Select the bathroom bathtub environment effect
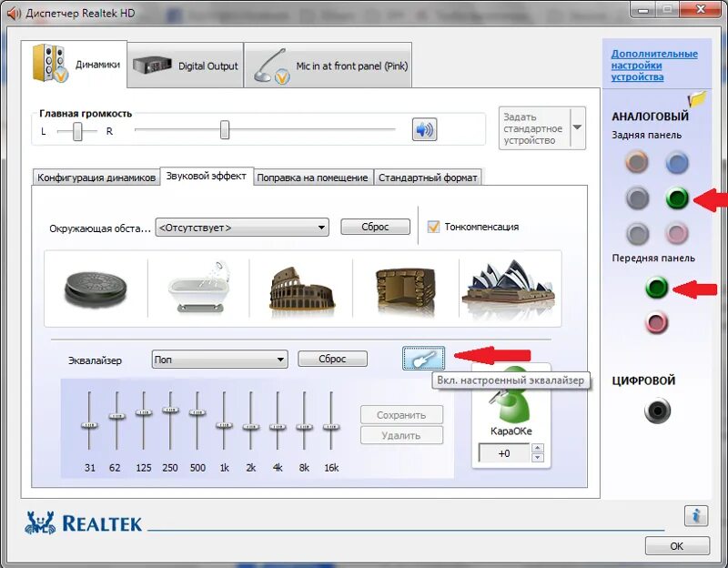This screenshot has height=568, width=728. pyautogui.click(x=198, y=288)
